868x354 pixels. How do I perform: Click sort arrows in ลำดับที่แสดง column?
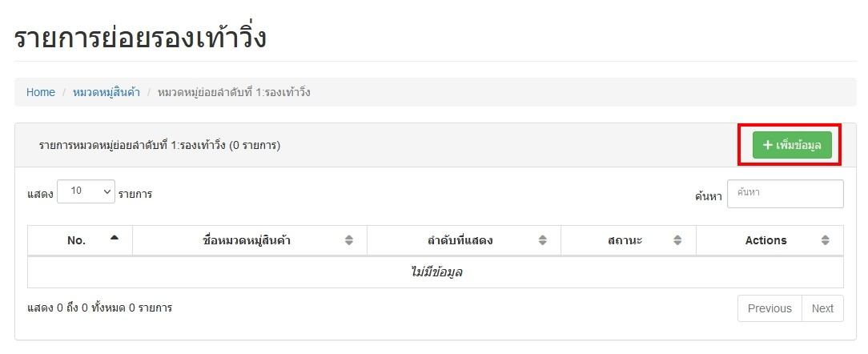click(x=543, y=240)
